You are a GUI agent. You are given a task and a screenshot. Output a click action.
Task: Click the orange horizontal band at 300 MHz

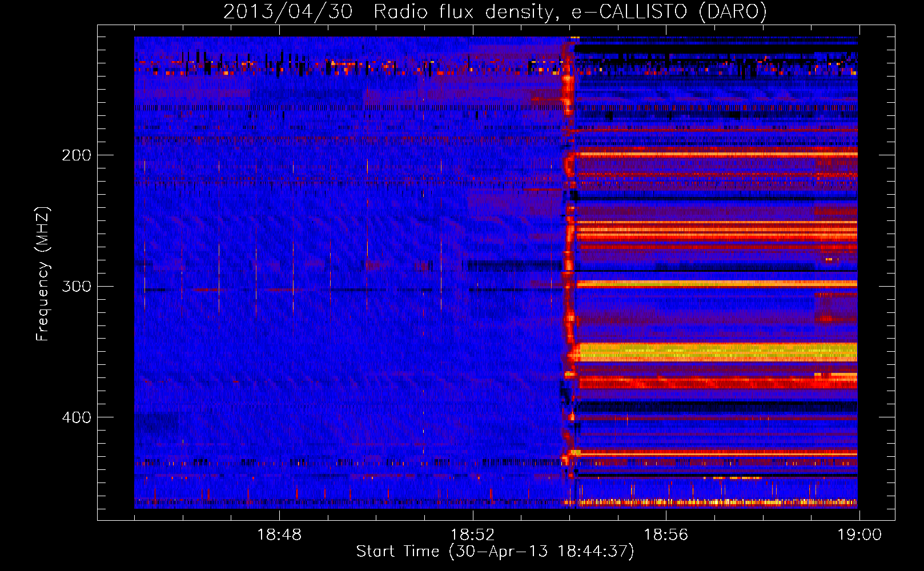pyautogui.click(x=717, y=284)
